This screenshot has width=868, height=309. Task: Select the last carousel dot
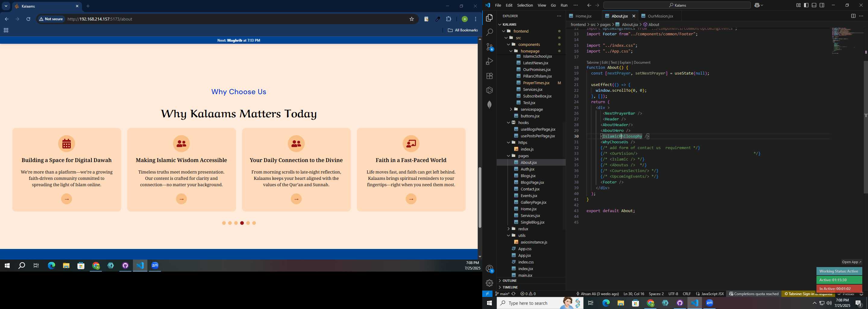pos(254,223)
